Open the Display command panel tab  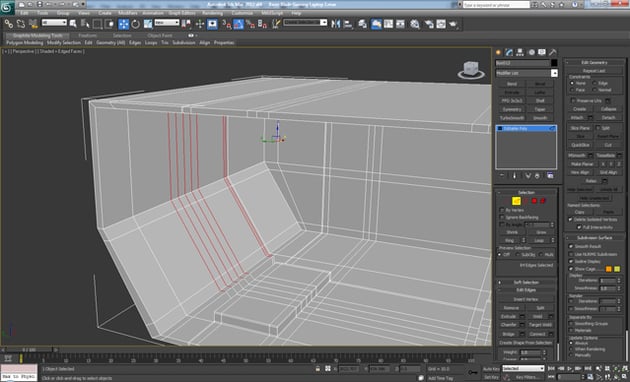[x=542, y=52]
